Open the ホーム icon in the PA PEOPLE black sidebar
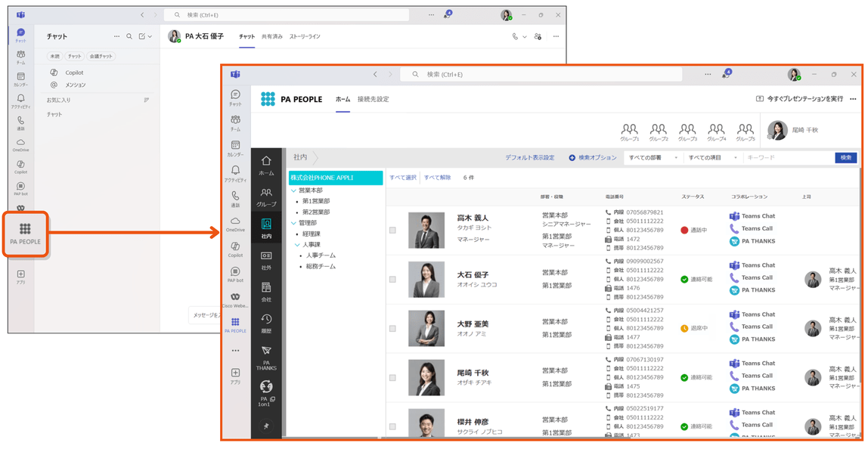The height and width of the screenshot is (449, 868). click(x=266, y=165)
